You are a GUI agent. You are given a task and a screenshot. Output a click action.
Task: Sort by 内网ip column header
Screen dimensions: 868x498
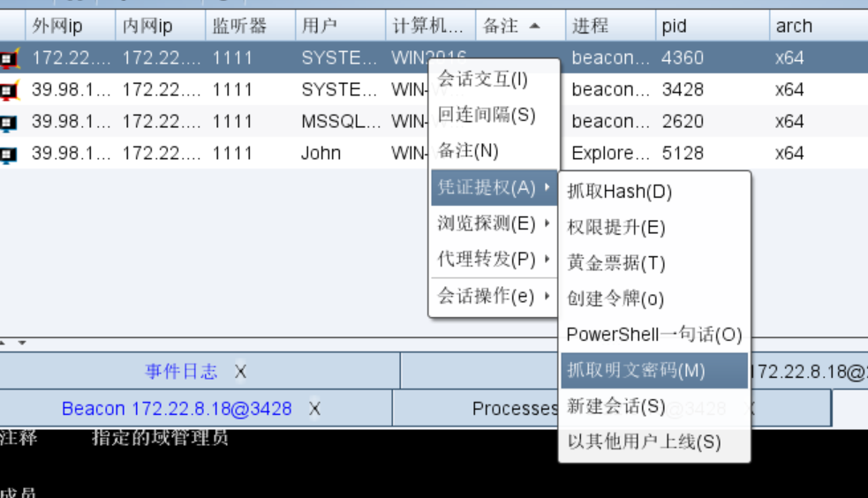coord(161,26)
